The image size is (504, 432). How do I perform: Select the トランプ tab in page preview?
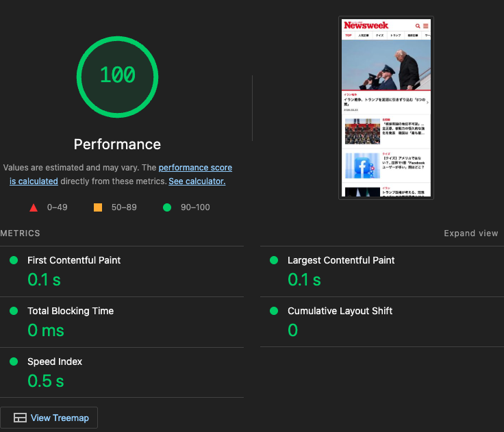(395, 35)
